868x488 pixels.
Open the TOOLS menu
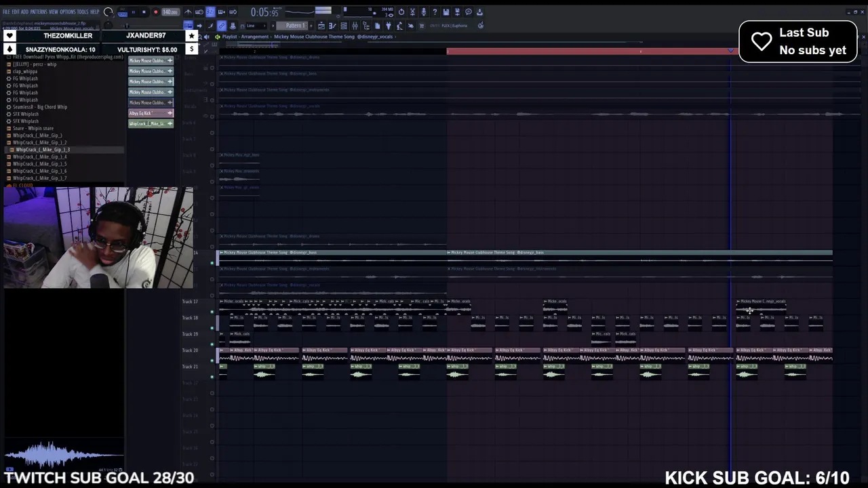click(x=82, y=12)
